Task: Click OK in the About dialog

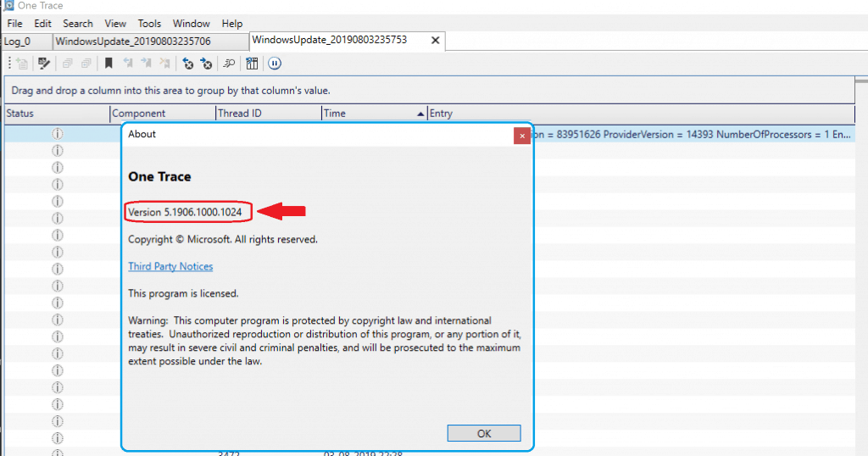Action: (x=484, y=433)
